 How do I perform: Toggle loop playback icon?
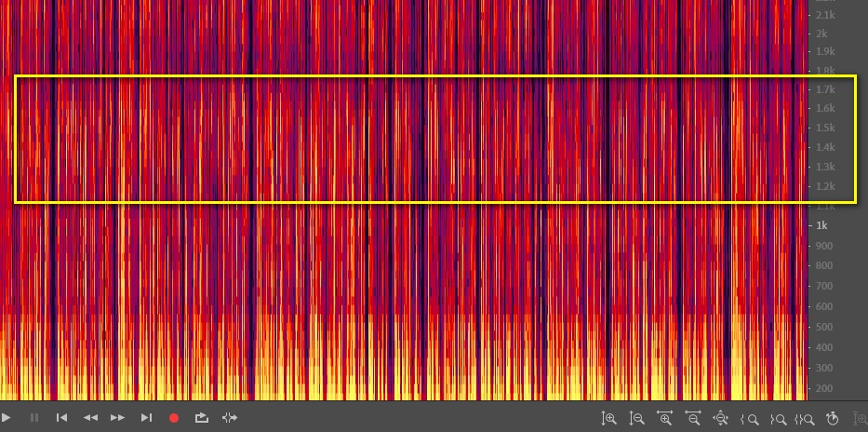point(201,418)
